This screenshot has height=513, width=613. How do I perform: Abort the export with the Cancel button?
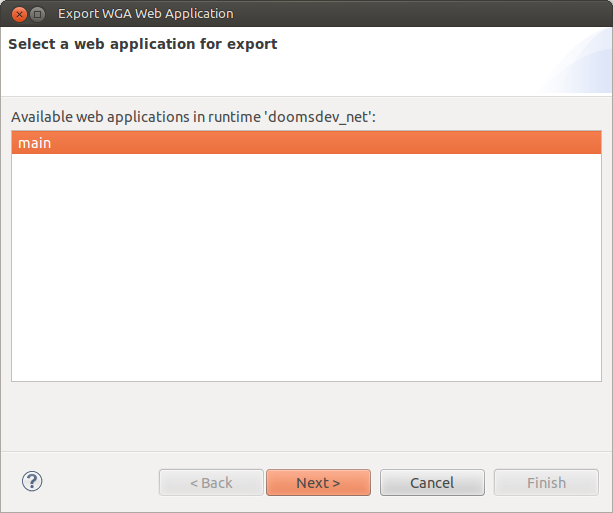click(x=432, y=483)
